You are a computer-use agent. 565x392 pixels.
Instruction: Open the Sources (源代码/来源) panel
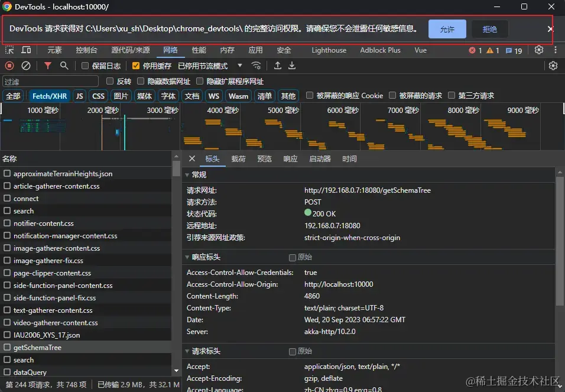(131, 50)
